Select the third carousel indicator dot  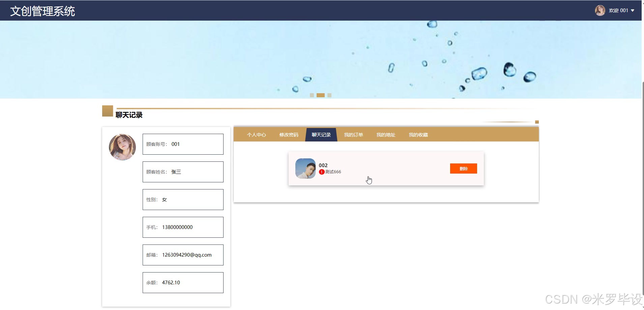click(329, 95)
